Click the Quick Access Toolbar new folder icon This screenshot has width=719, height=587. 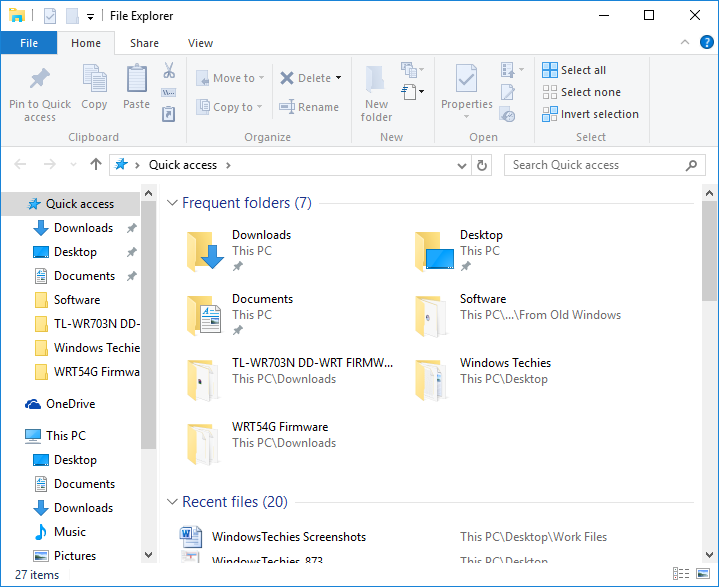pos(72,16)
